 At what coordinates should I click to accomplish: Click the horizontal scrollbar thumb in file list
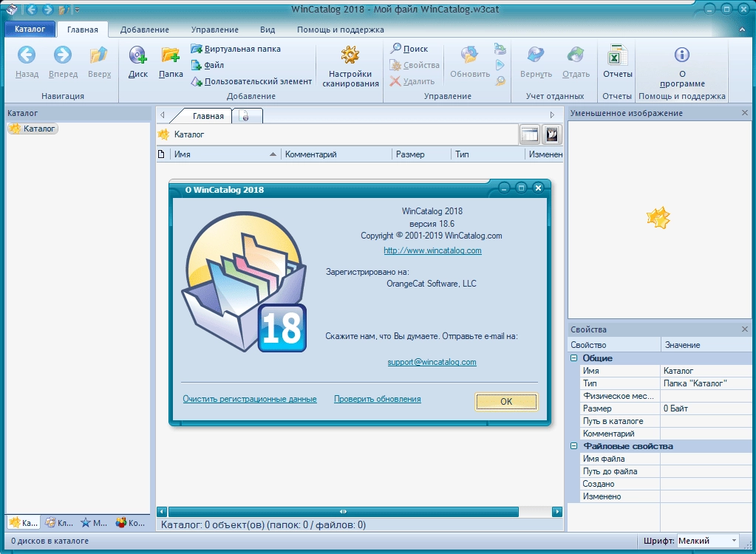point(344,512)
